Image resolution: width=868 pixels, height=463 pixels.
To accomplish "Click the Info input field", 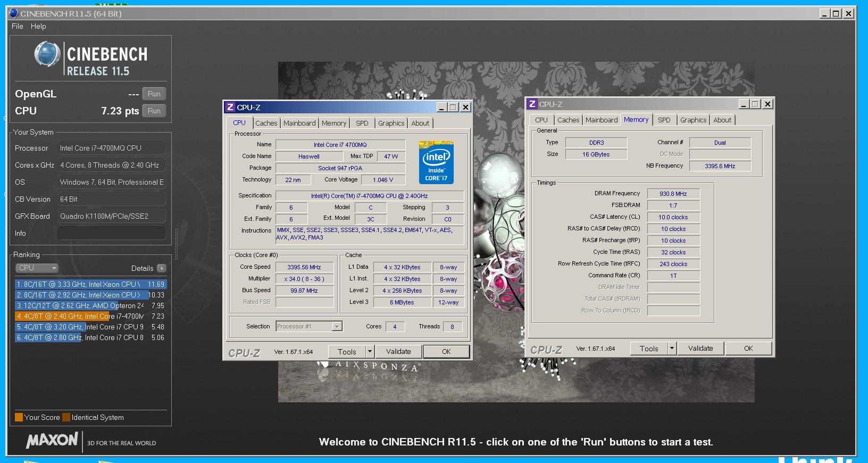I will click(112, 233).
